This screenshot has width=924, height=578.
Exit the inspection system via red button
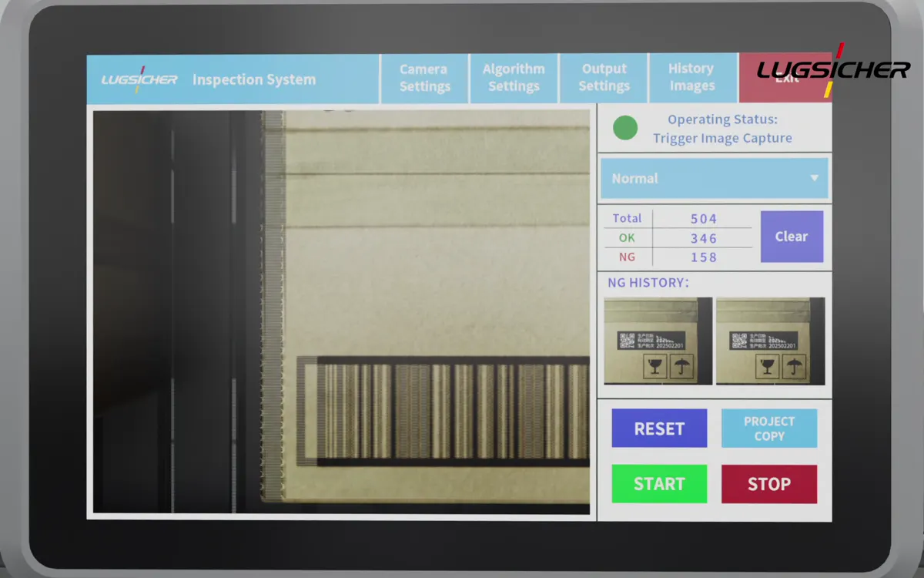coord(785,78)
